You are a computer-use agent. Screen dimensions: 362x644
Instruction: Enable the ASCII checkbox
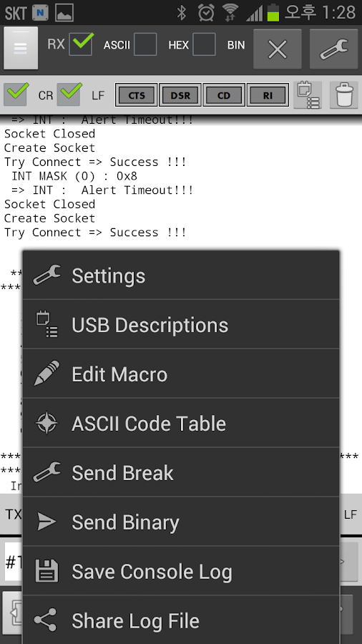point(145,44)
